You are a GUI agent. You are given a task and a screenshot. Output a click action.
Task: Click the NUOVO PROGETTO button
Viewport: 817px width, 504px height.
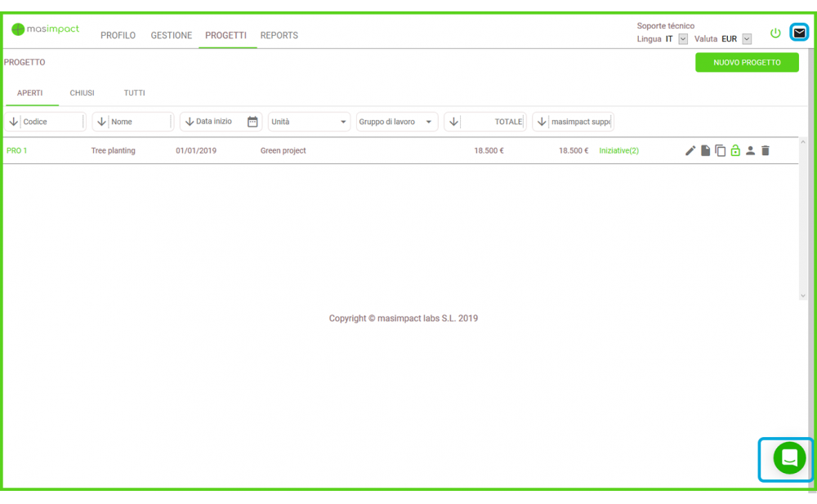coord(747,62)
